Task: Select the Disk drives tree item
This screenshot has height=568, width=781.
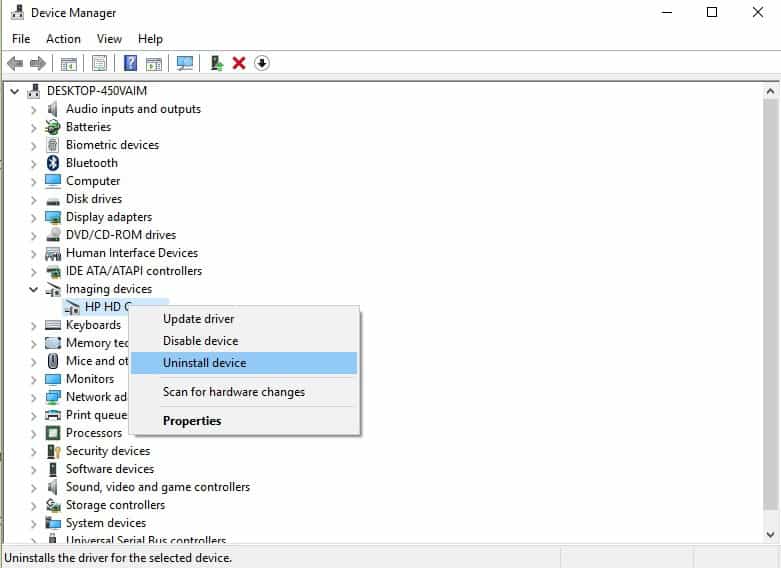Action: click(x=94, y=199)
